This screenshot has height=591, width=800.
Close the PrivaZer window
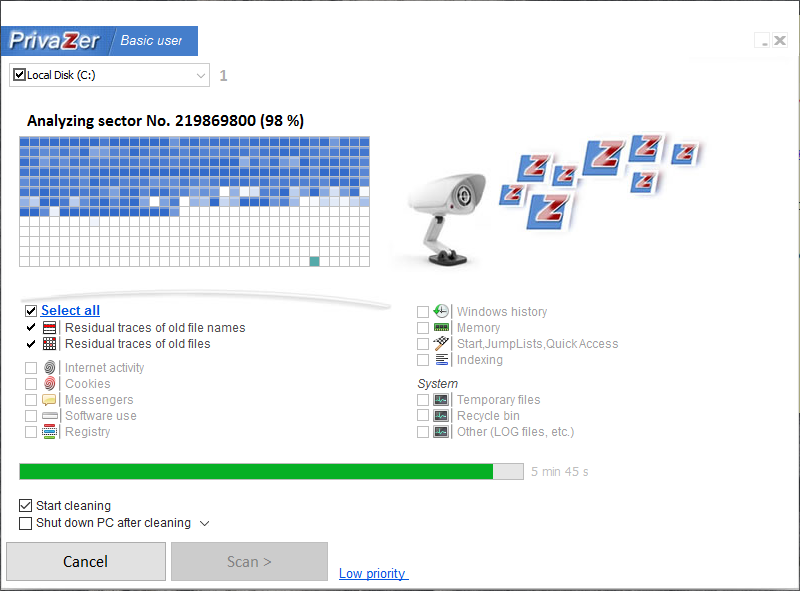(x=780, y=40)
